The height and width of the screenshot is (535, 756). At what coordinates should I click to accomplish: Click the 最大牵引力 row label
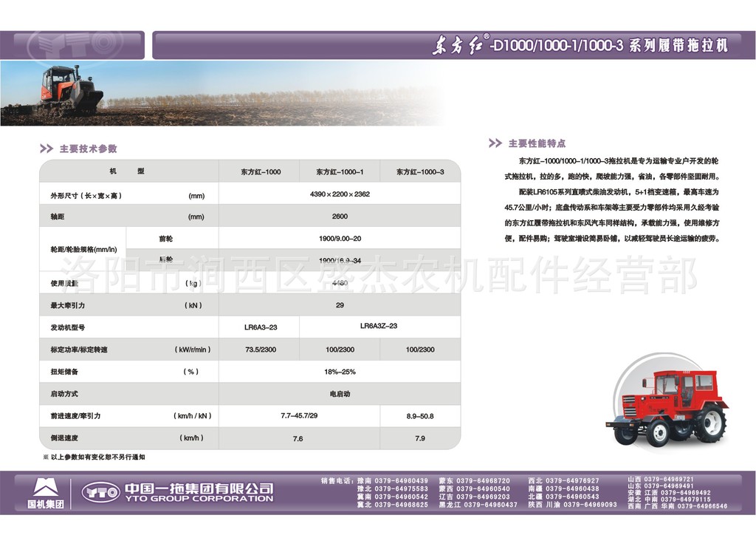tap(67, 305)
